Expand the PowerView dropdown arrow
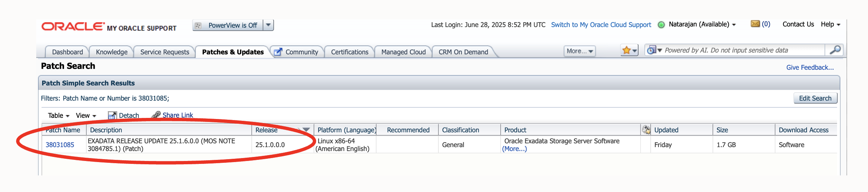This screenshot has width=868, height=192. 268,25
